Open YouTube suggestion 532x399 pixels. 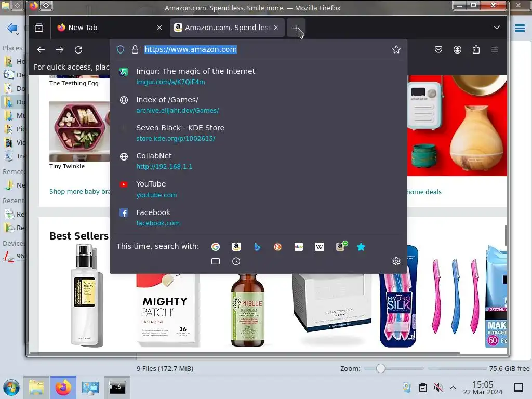(x=259, y=189)
